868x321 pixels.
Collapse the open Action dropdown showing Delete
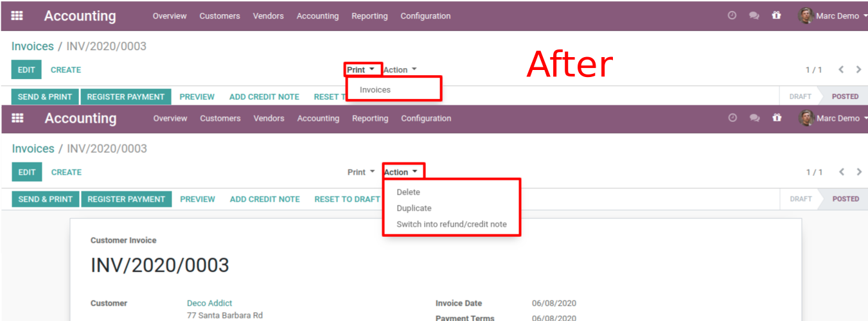coord(401,172)
